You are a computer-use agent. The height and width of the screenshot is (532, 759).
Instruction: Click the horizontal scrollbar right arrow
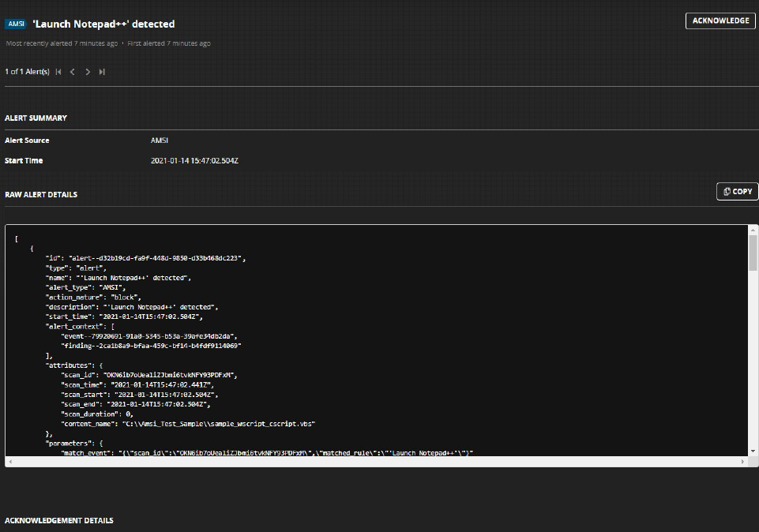[743, 462]
